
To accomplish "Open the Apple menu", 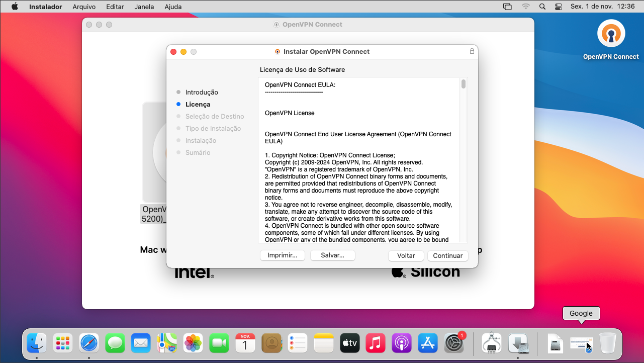I will [15, 7].
